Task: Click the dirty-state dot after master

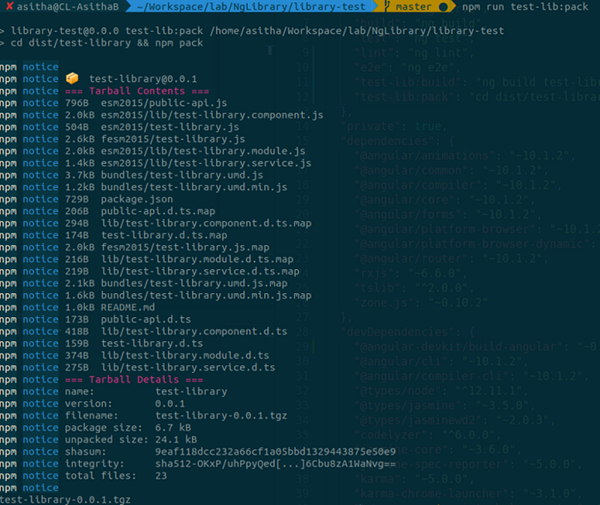Action: point(443,7)
